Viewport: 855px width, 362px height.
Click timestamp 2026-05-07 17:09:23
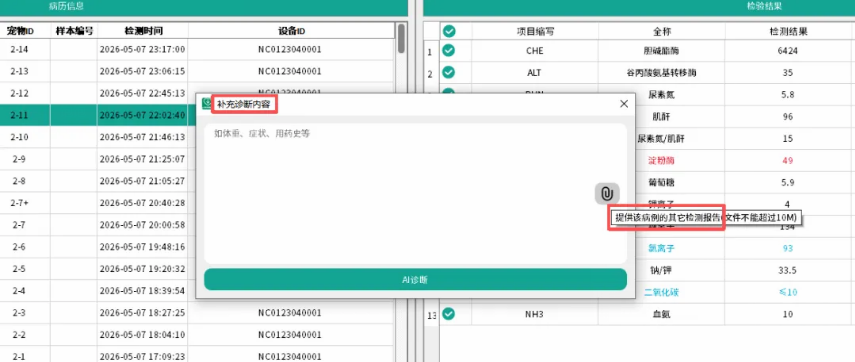point(142,357)
